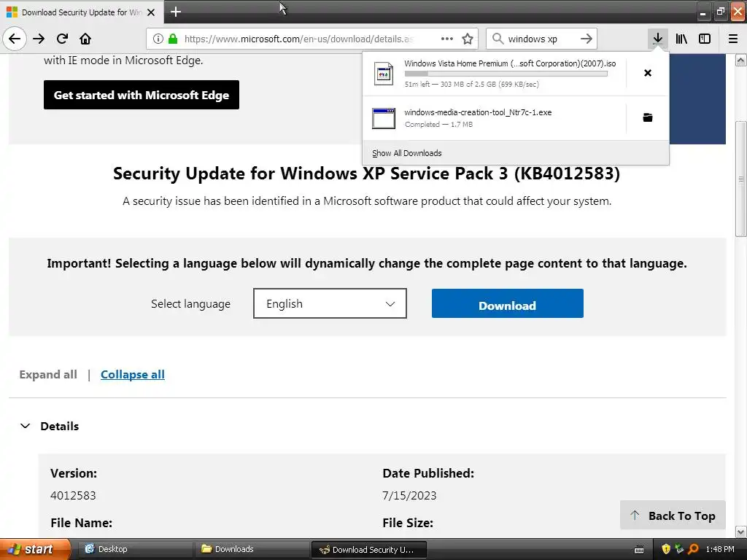Go to the Firefox home page

85,39
